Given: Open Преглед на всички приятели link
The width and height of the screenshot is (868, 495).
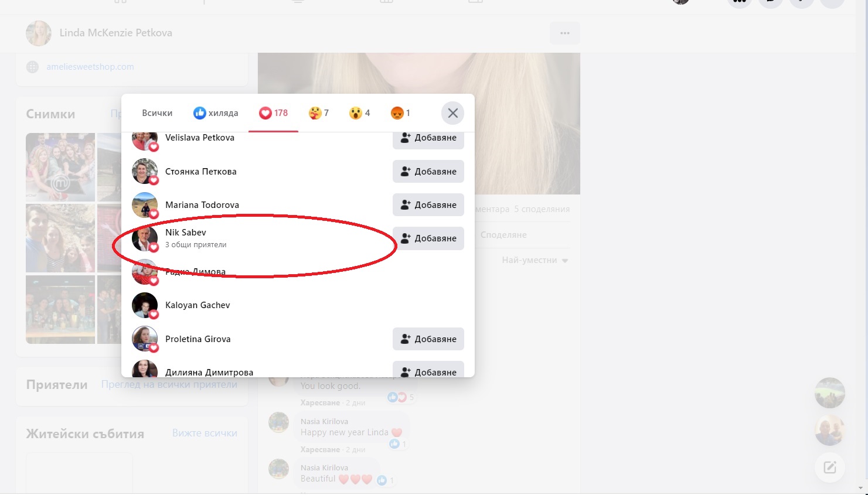Looking at the screenshot, I should click(169, 385).
